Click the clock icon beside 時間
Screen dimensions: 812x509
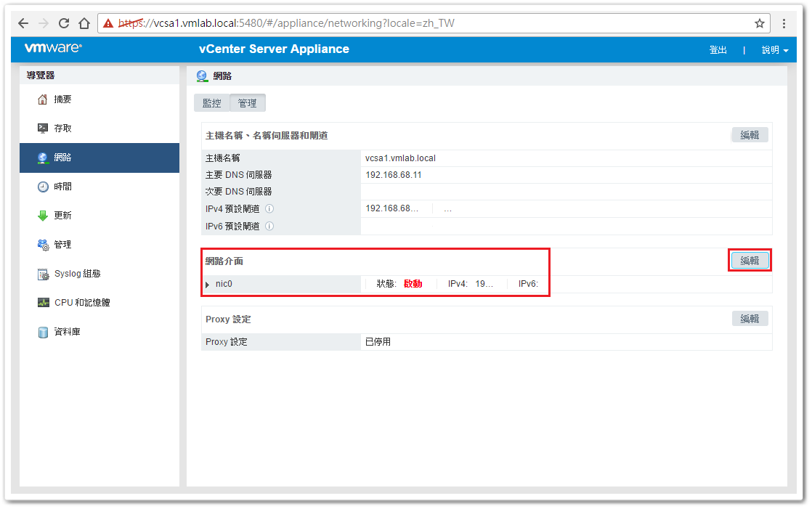[42, 187]
